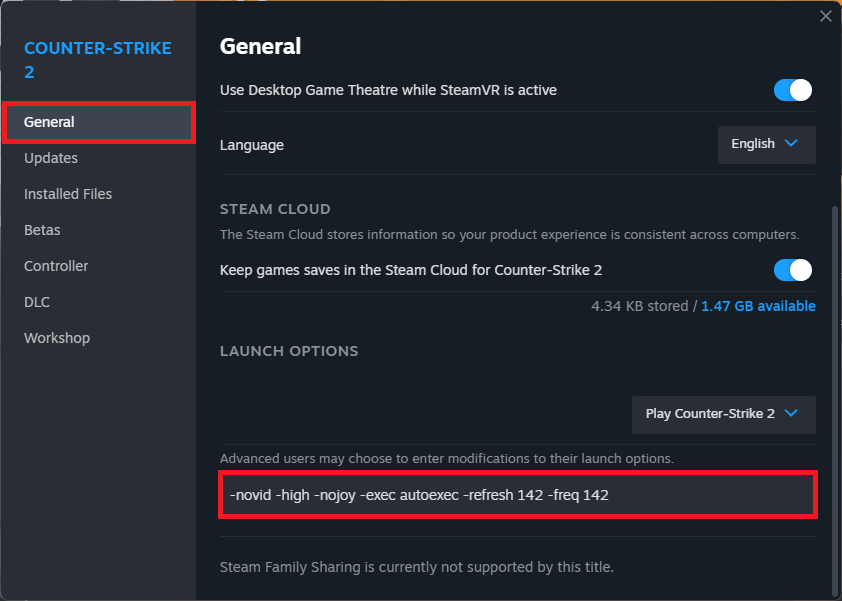Close the Counter-Strike 2 properties window
The height and width of the screenshot is (601, 842).
pos(825,16)
